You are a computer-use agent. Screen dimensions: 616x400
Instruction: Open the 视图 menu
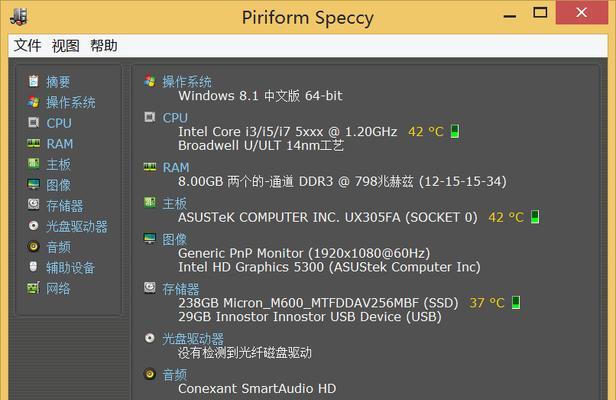[x=66, y=46]
